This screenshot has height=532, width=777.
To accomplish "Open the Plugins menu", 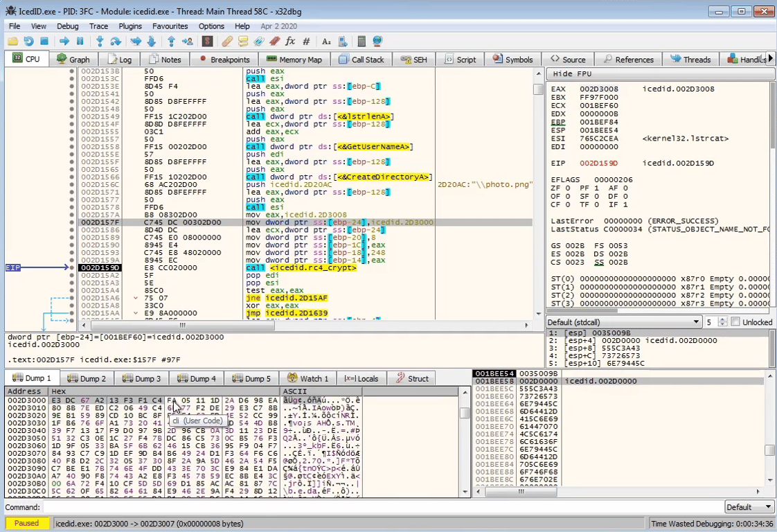I will tap(130, 26).
